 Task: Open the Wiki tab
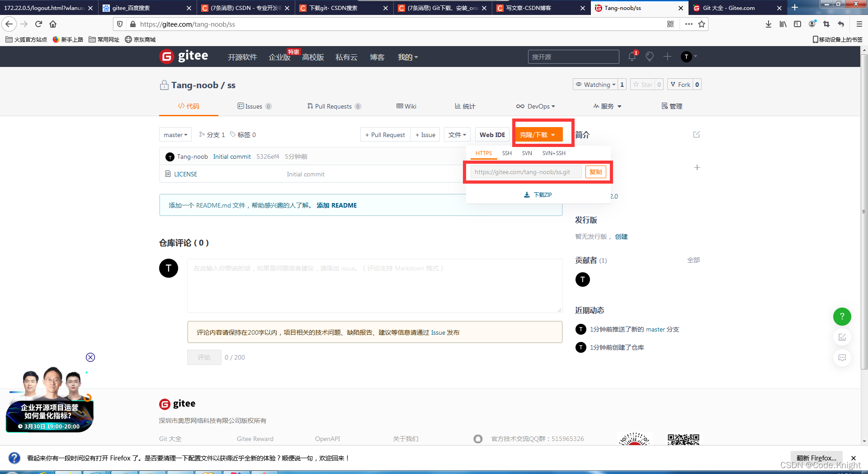[406, 106]
